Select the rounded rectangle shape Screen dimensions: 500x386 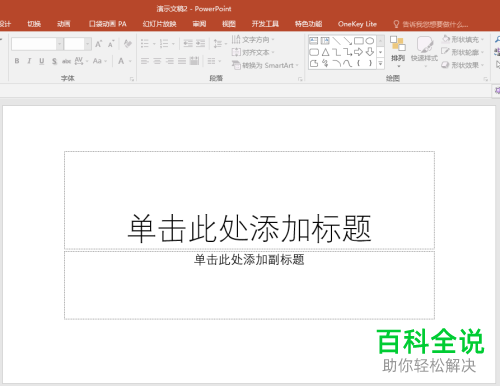point(314,52)
